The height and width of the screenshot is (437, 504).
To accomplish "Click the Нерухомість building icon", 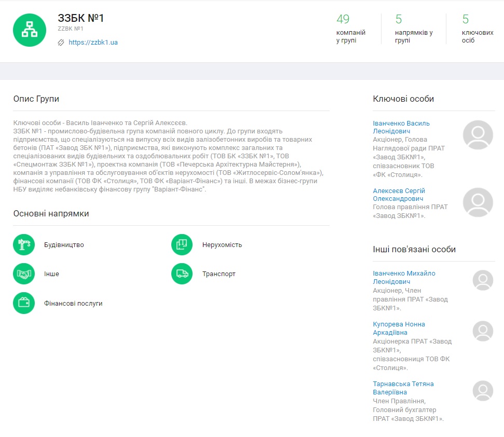I will [x=182, y=245].
